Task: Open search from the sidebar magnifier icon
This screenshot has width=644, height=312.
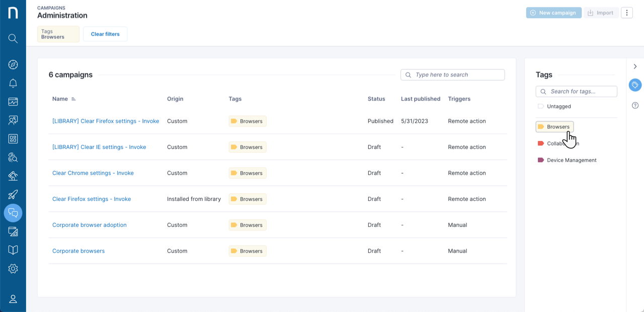Action: 13,38
